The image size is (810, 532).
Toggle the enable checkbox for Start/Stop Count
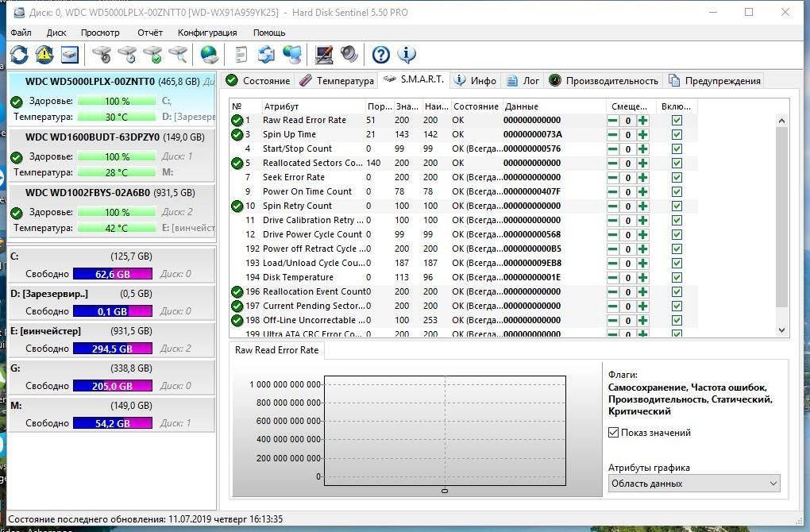[x=677, y=148]
